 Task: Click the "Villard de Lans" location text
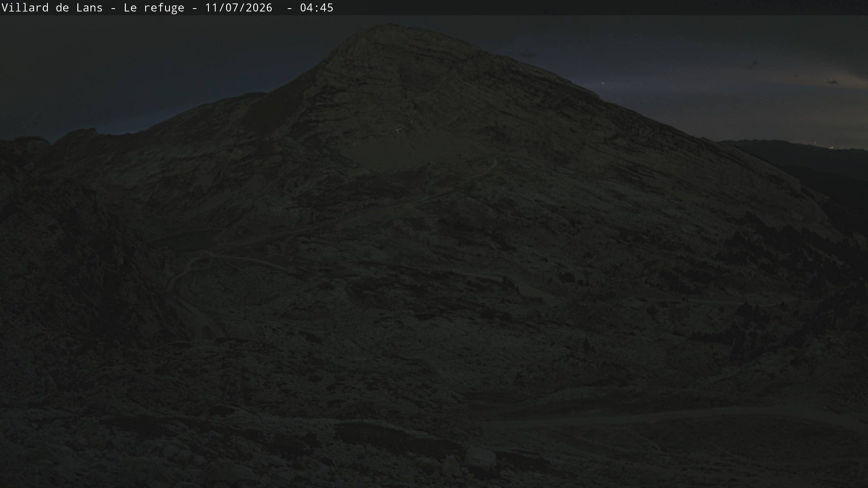pyautogui.click(x=52, y=8)
